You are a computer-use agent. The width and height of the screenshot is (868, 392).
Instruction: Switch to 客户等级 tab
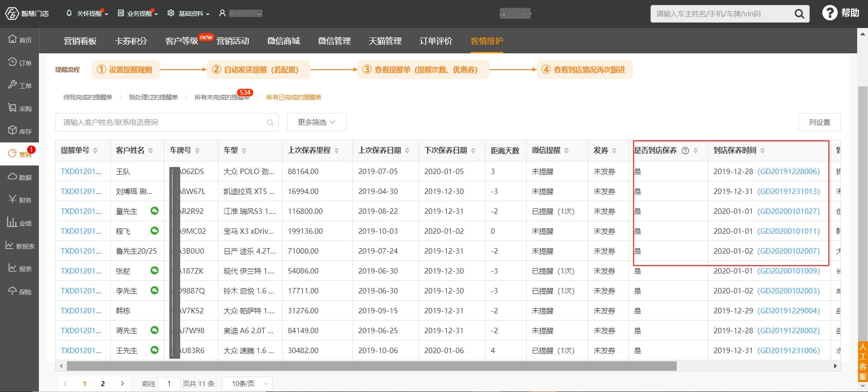tap(182, 41)
